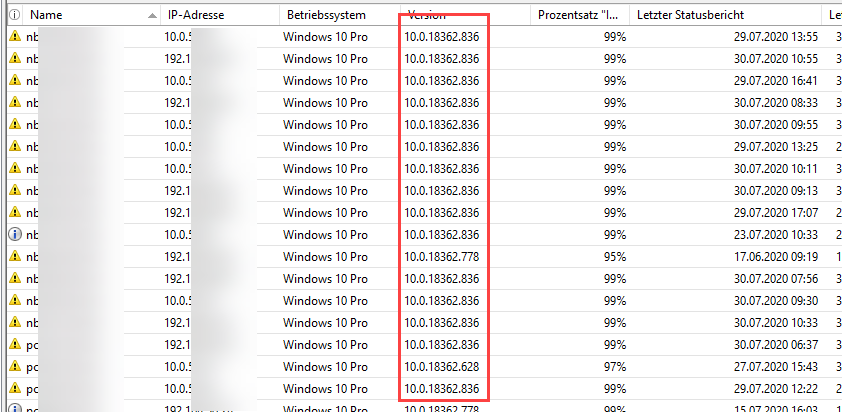Click warning icon of version 10.0.18362.628 row
Image resolution: width=842 pixels, height=412 pixels.
15,367
